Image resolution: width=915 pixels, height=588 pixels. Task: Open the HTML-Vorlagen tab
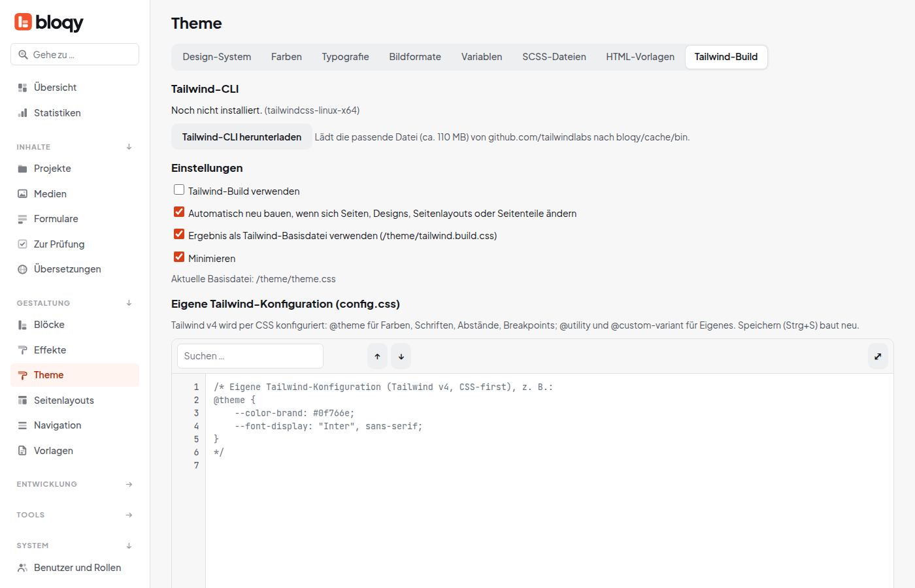(640, 57)
